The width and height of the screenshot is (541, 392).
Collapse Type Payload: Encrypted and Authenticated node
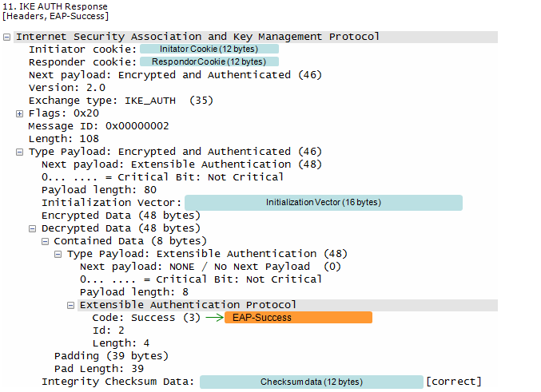[20, 152]
